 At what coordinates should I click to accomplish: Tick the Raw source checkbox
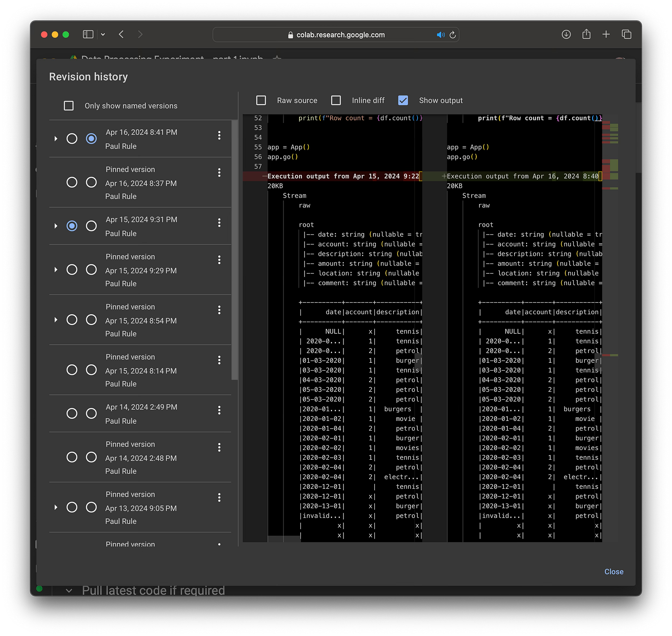tap(261, 100)
